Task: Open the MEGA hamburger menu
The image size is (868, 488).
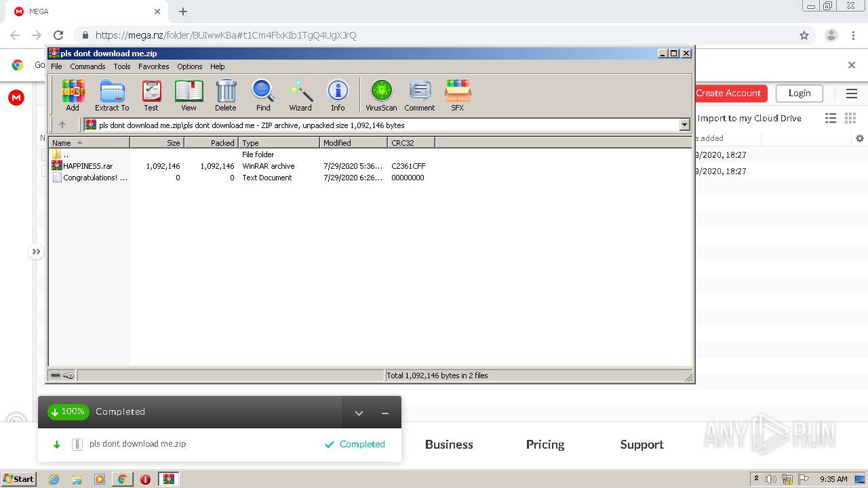Action: pos(851,93)
